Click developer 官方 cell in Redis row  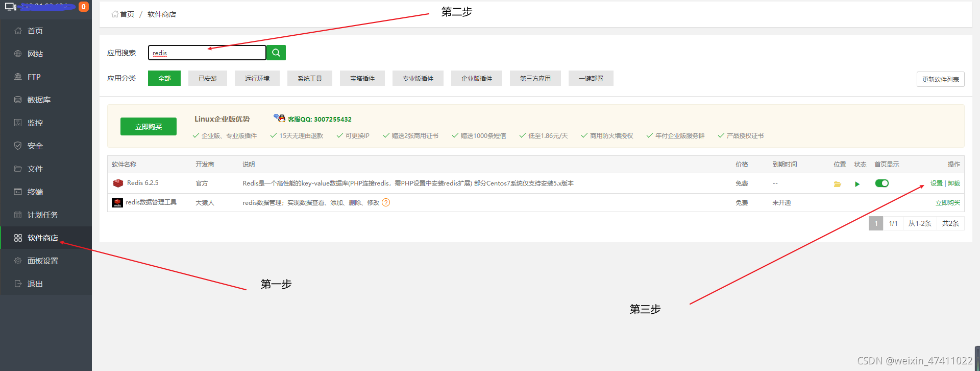tap(202, 183)
